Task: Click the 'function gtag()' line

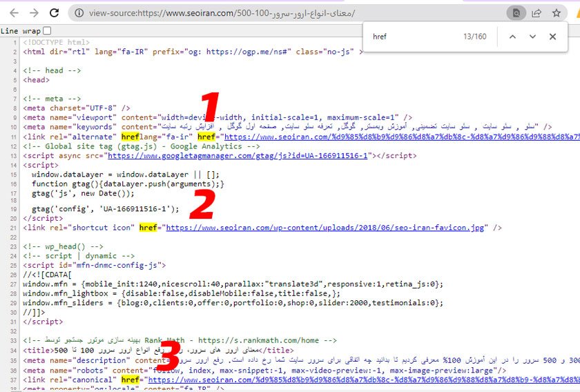Action: 128,184
